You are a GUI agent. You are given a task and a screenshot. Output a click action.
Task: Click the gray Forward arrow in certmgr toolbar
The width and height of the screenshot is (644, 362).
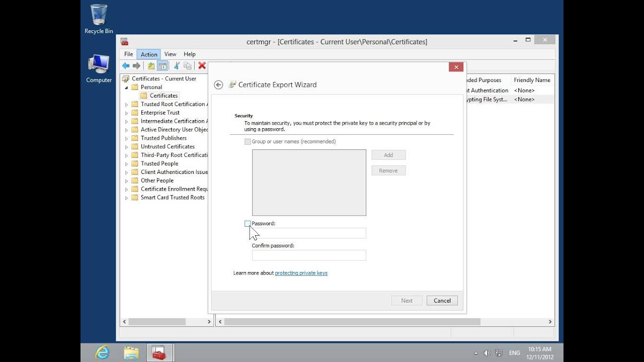[136, 66]
